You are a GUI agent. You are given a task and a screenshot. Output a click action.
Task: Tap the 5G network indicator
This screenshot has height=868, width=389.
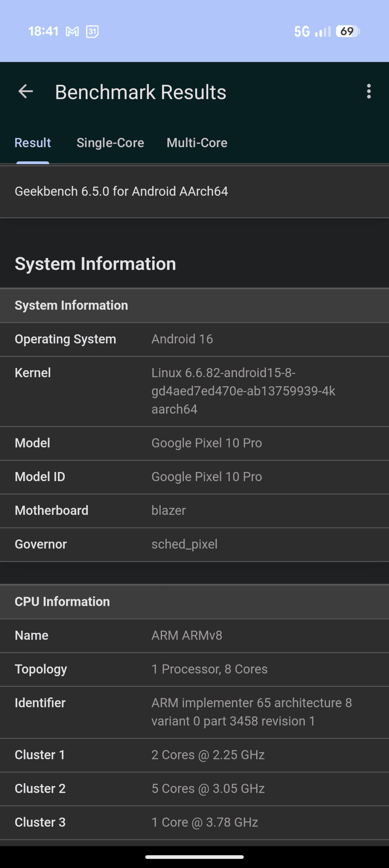302,32
